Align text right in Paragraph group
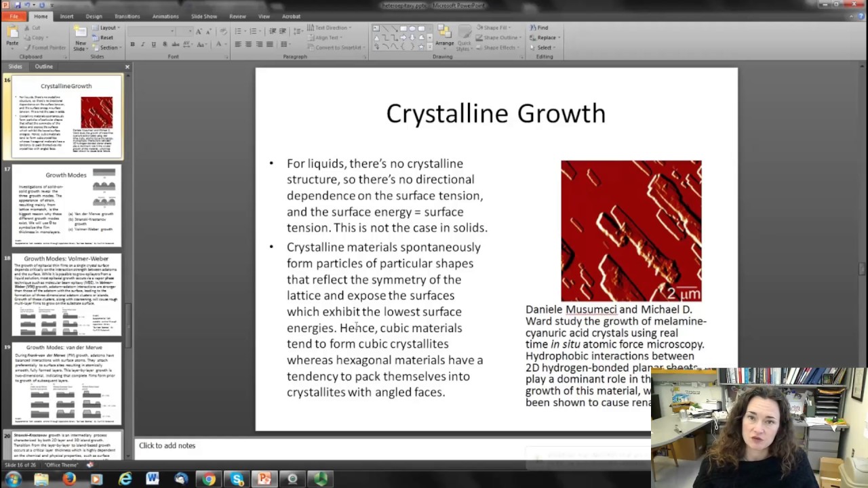 click(x=259, y=44)
